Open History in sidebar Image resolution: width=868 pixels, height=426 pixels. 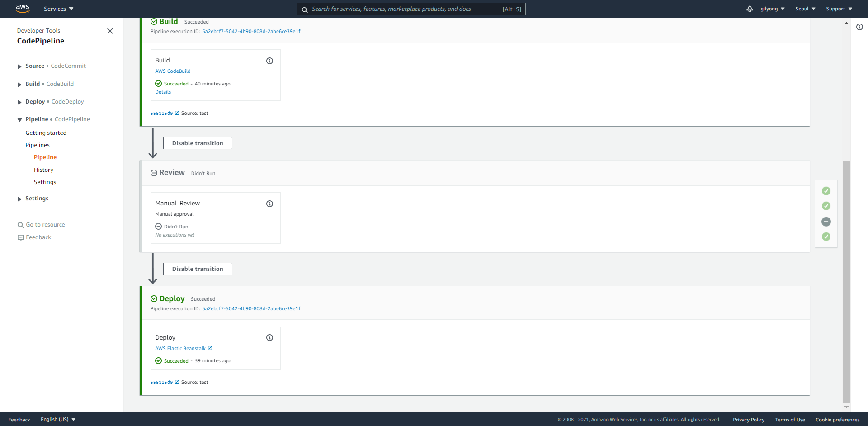point(43,170)
